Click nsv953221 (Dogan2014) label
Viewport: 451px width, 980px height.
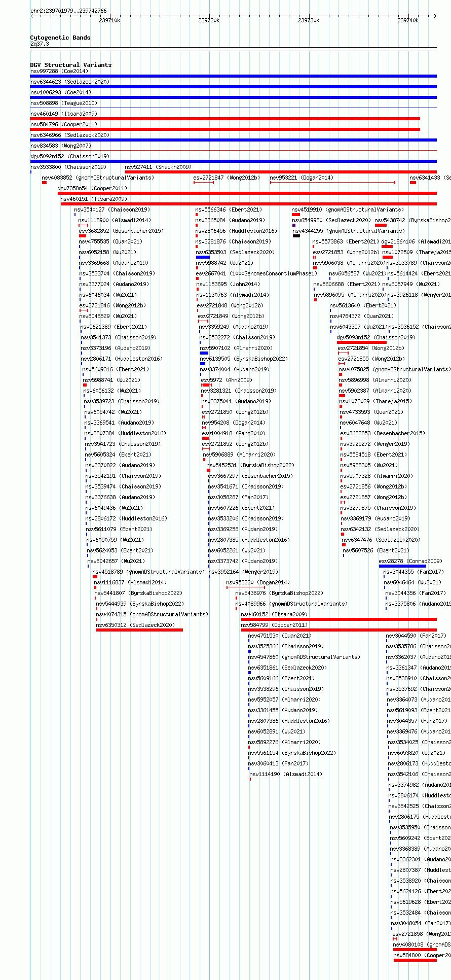302,178
